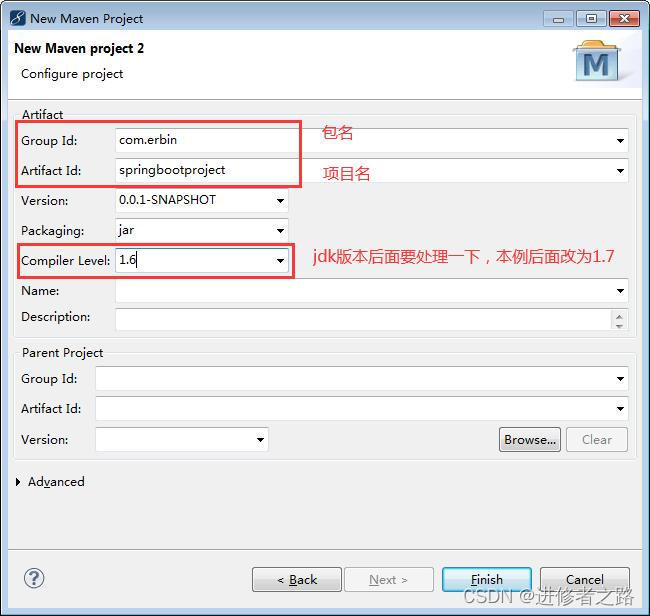Close the New Maven Project dialog
650x616 pixels.
pos(624,19)
